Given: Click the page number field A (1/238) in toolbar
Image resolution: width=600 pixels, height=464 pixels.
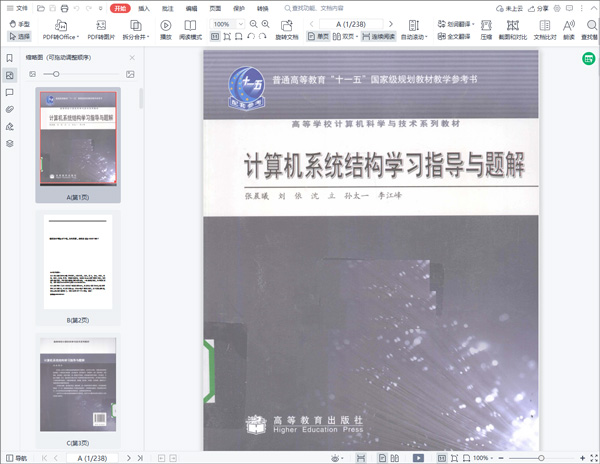Looking at the screenshot, I should [351, 24].
